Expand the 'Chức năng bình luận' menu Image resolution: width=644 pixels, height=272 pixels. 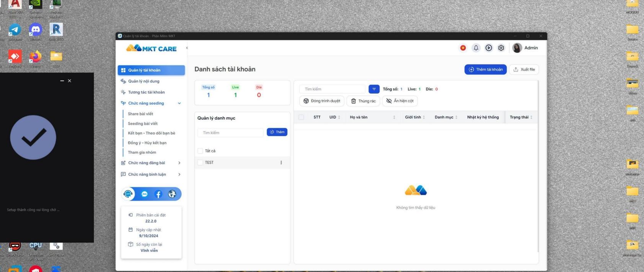click(x=179, y=174)
